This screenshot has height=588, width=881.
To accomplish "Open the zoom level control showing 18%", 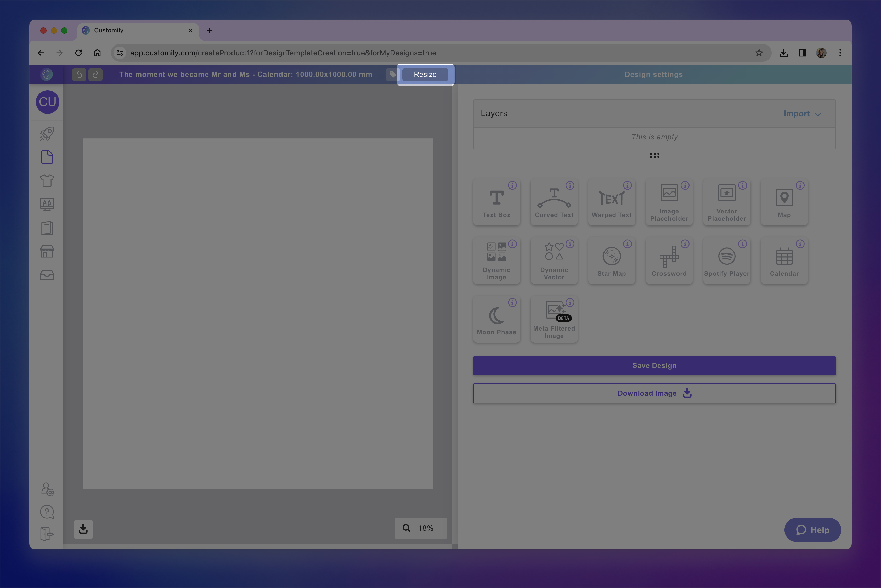I will [420, 528].
